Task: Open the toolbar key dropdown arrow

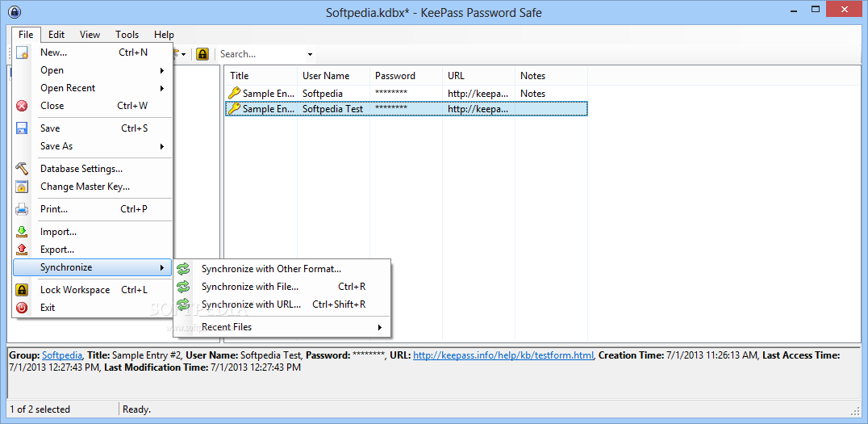Action: [x=183, y=54]
